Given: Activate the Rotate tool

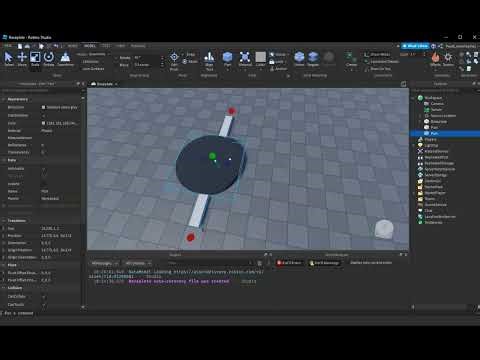Looking at the screenshot, I should click(49, 59).
